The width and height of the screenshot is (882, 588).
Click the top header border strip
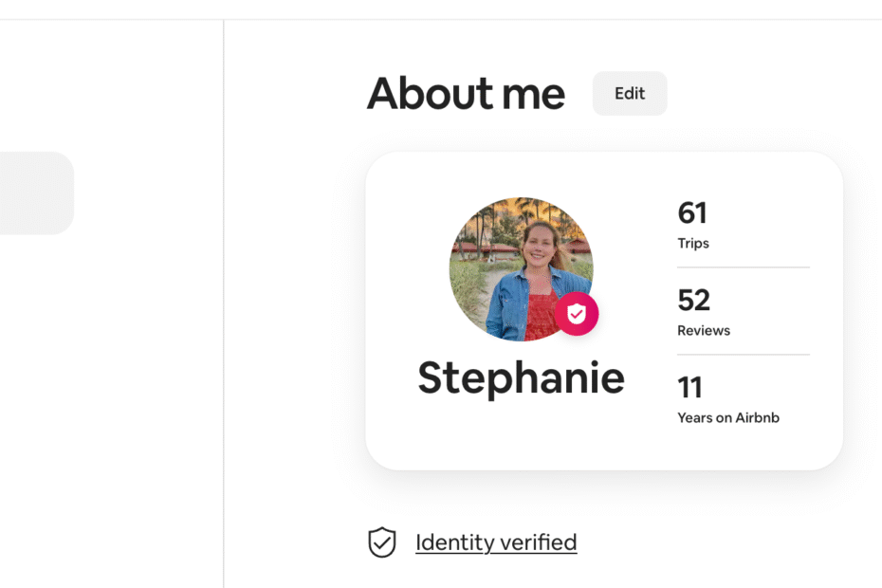pos(441,19)
